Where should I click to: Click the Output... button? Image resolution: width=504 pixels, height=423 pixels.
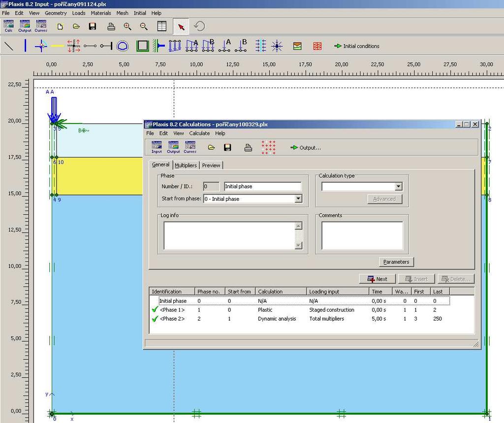click(x=305, y=148)
